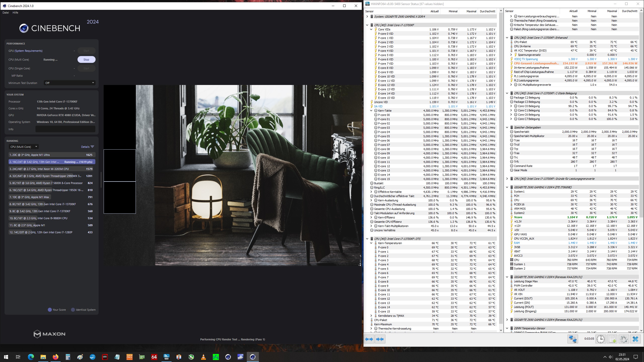This screenshot has height=362, width=644.
Task: Select the Identical System radio option
Action: click(73, 310)
